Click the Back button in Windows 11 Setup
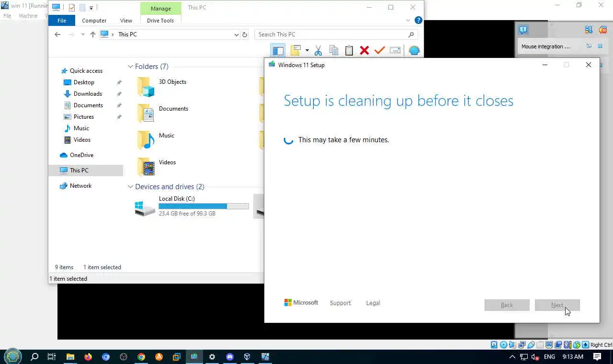Viewport: 613px width, 364px height. coord(507,305)
